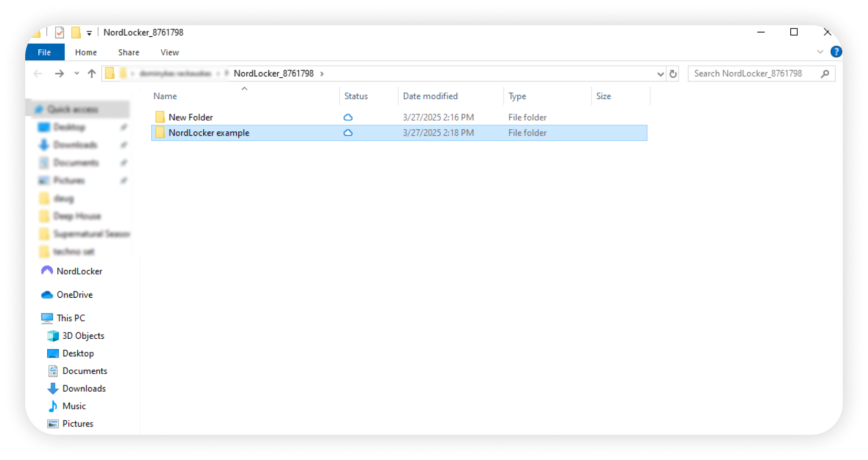Open OneDrive in the navigation pane
This screenshot has width=868, height=460.
[x=75, y=295]
